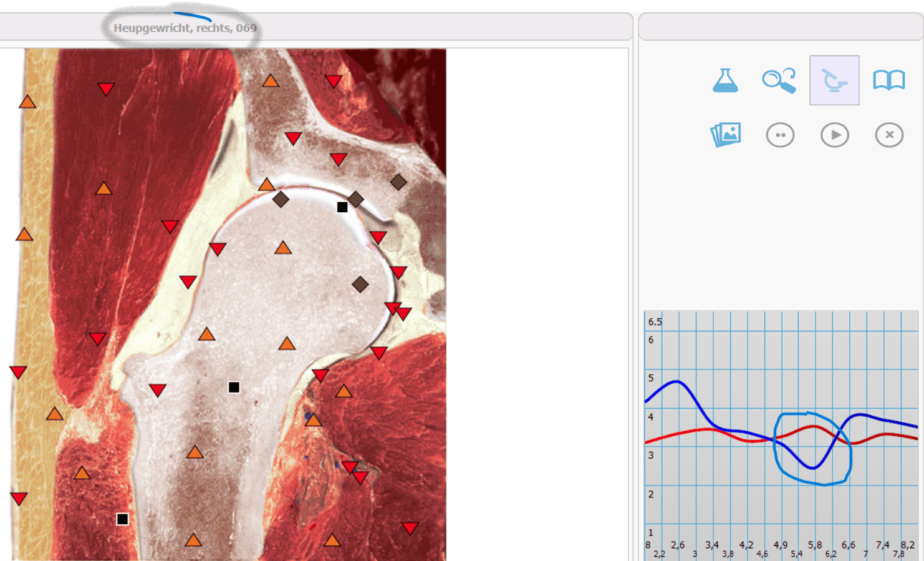Open the laboratory flask tool
Viewport: 924px width, 561px height.
click(725, 80)
